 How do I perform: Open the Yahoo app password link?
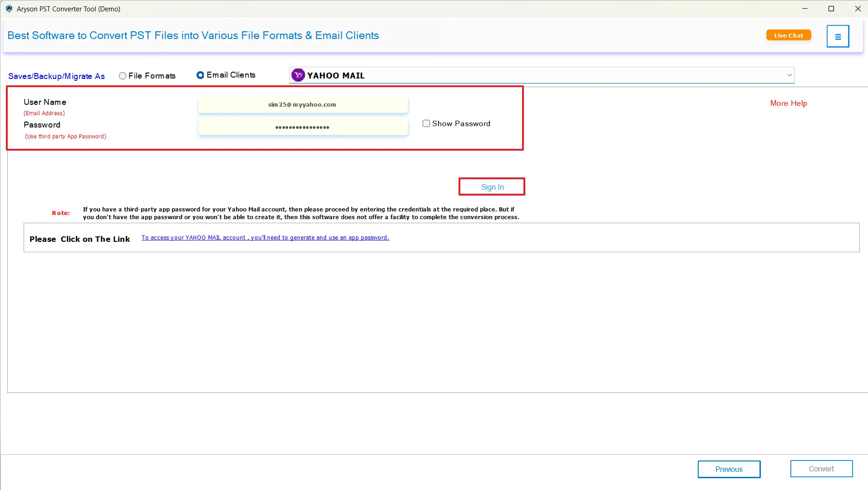click(265, 238)
